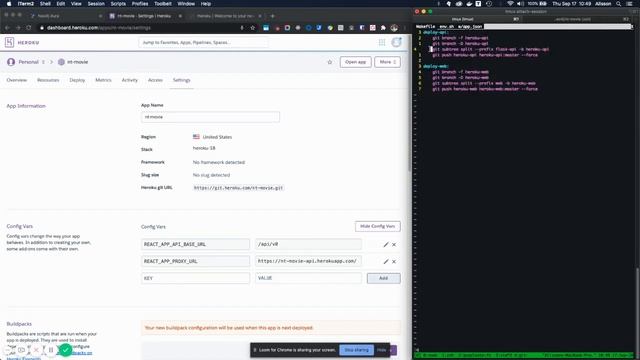The image size is (640, 360).
Task: Select the first tmux tab in iTerm
Action: coord(462,19)
